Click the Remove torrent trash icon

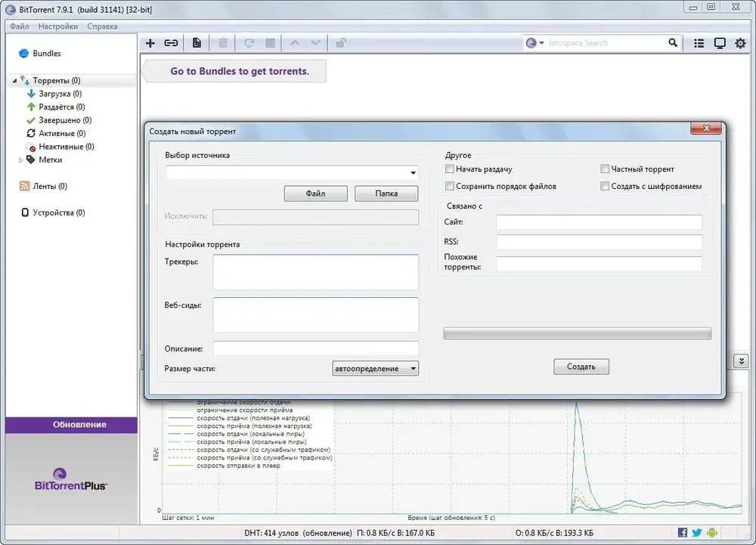coord(223,43)
